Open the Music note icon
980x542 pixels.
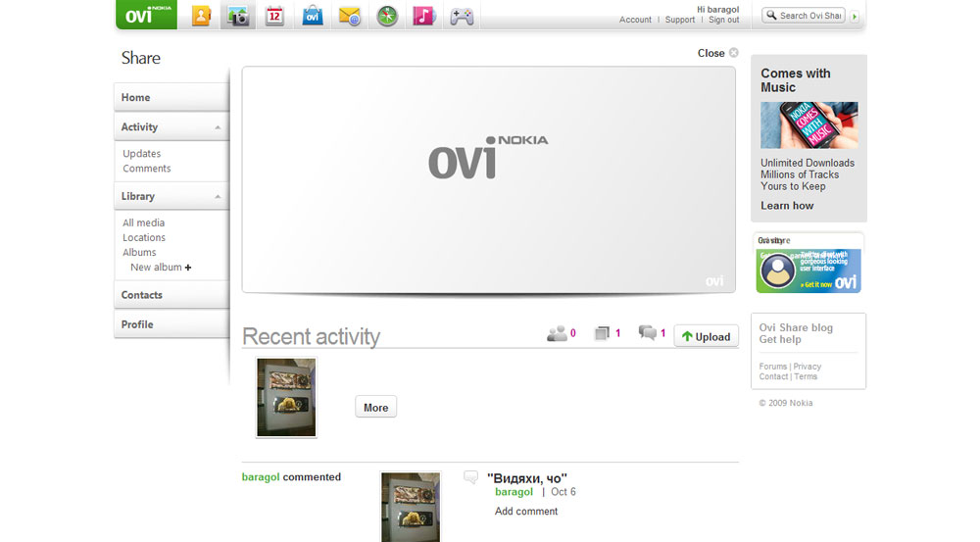pos(423,16)
